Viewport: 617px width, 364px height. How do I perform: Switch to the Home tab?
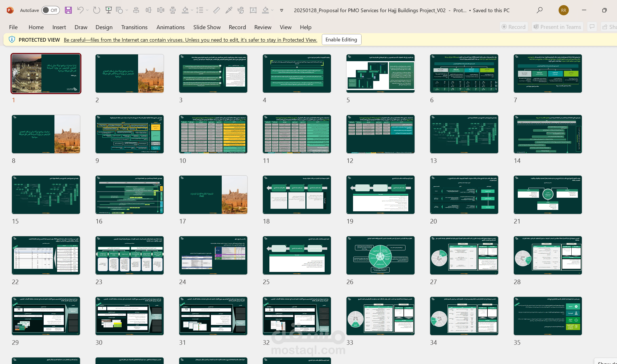[x=36, y=27]
